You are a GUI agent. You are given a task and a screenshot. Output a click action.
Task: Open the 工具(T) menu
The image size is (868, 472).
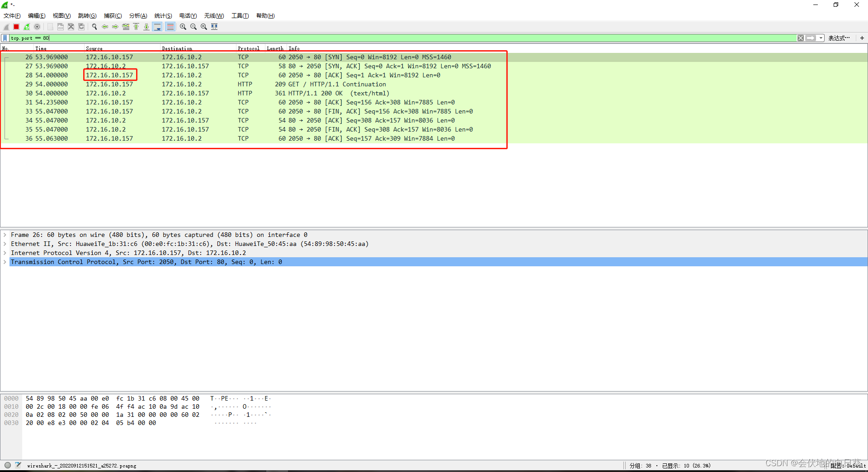[240, 16]
